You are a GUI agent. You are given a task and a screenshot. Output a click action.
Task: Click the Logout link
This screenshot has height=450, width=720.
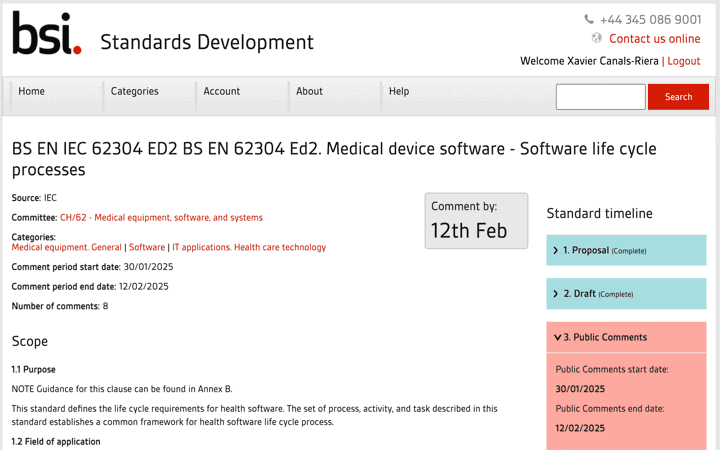click(684, 61)
